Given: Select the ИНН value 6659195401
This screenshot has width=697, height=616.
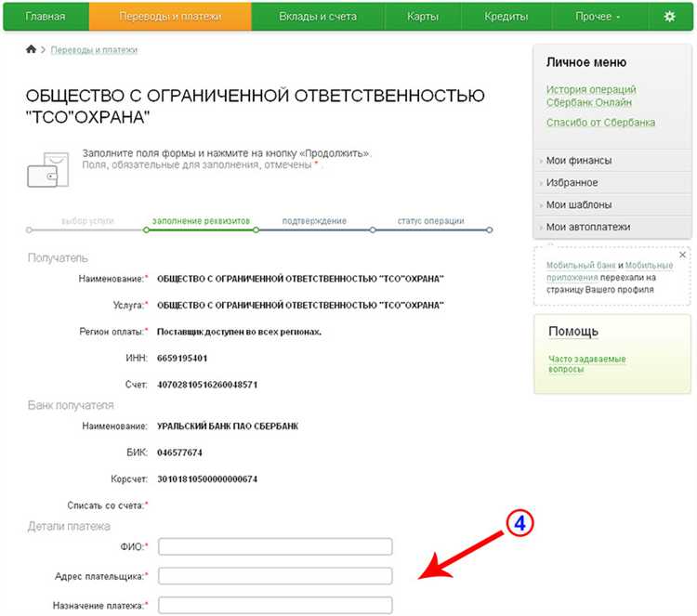Looking at the screenshot, I should click(x=182, y=359).
